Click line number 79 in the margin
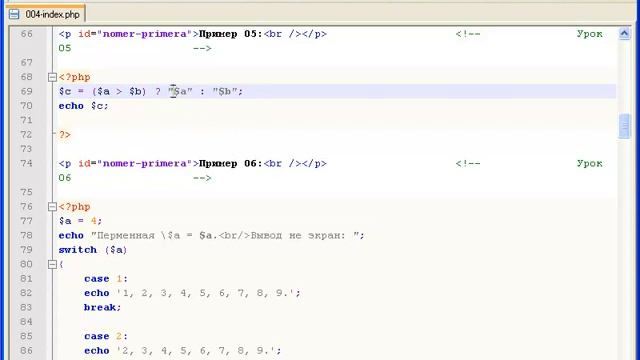This screenshot has height=360, width=640. (27, 250)
